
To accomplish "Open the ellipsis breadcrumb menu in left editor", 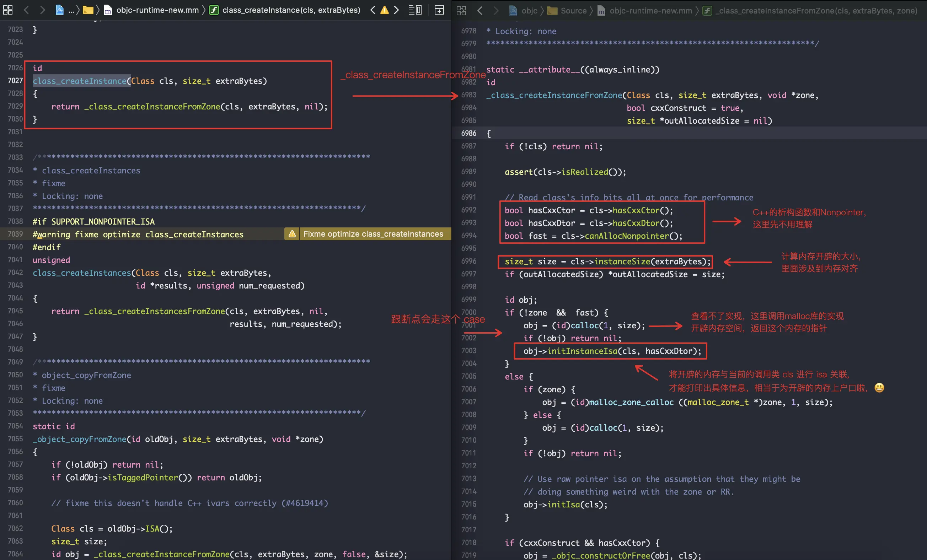I will point(71,10).
